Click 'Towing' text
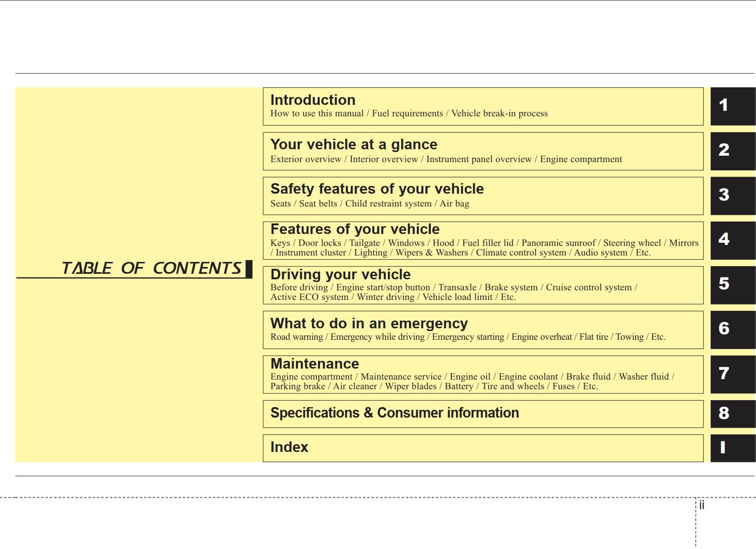The height and width of the screenshot is (549, 756). tap(629, 337)
